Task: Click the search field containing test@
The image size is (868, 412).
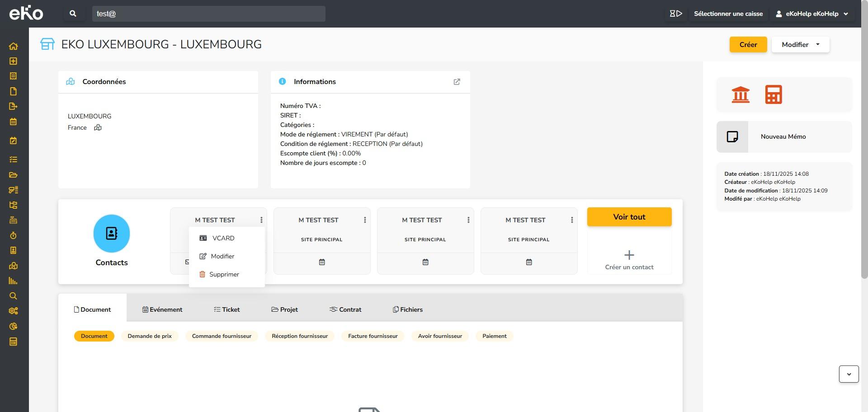Action: (x=208, y=14)
